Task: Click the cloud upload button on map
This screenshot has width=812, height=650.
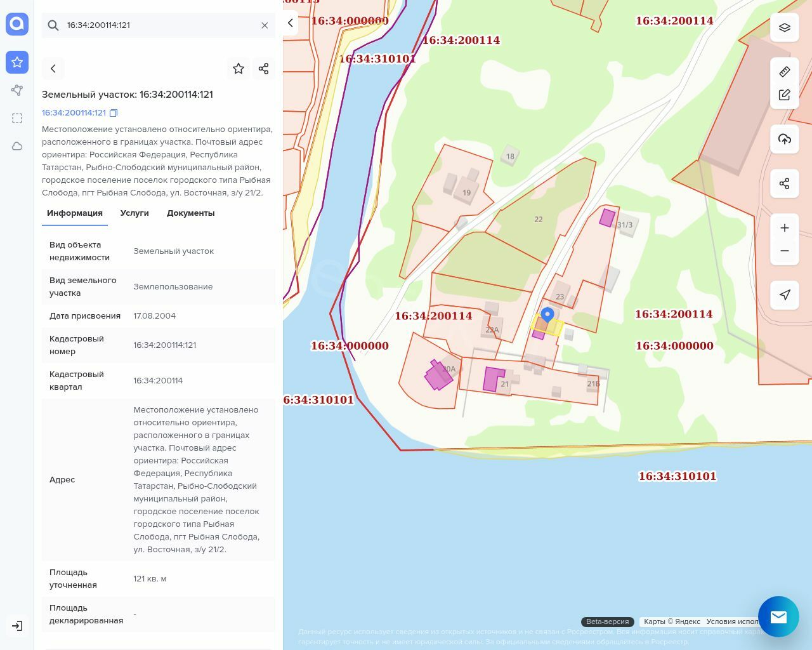Action: [785, 139]
